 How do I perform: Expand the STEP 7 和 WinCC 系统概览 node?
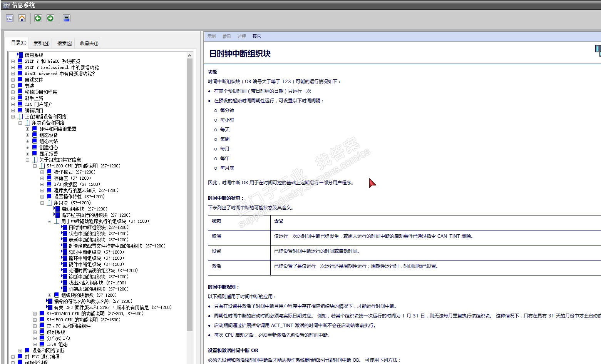[x=13, y=61]
